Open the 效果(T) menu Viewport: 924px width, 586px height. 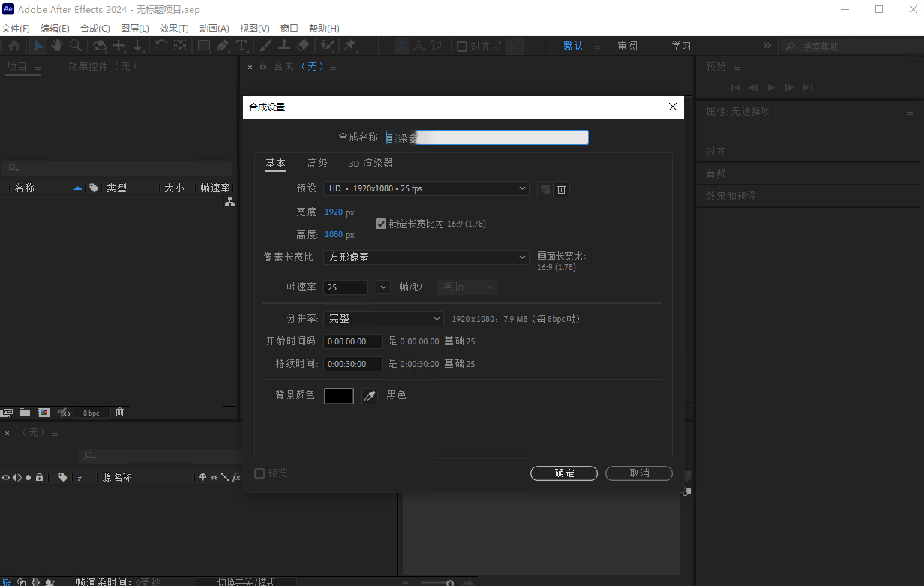[x=174, y=28]
